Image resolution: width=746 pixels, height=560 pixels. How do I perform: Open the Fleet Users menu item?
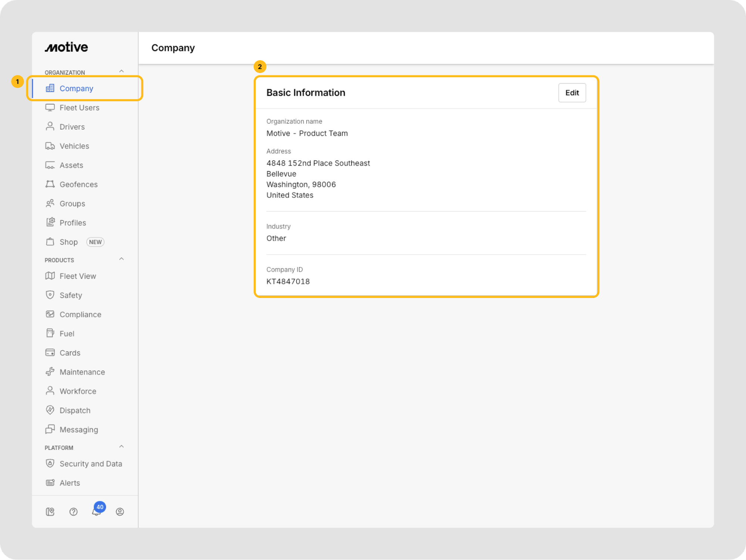[x=79, y=108]
